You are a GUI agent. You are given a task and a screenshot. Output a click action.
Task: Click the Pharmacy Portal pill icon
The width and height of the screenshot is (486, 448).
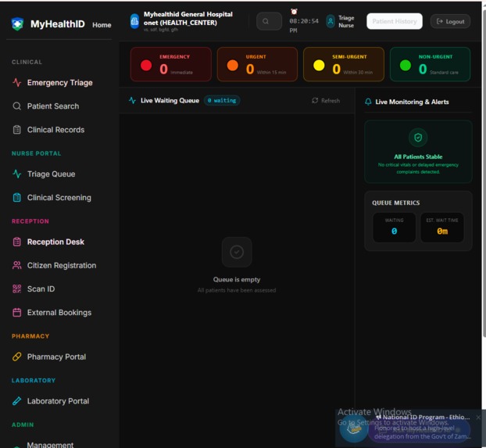click(x=17, y=357)
